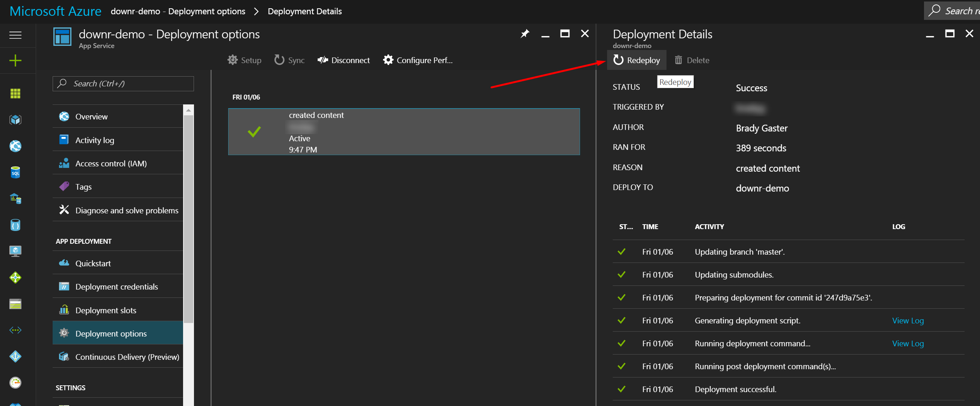The image size is (980, 406).
Task: Open Configure Perf... toolbar option
Action: [x=418, y=60]
